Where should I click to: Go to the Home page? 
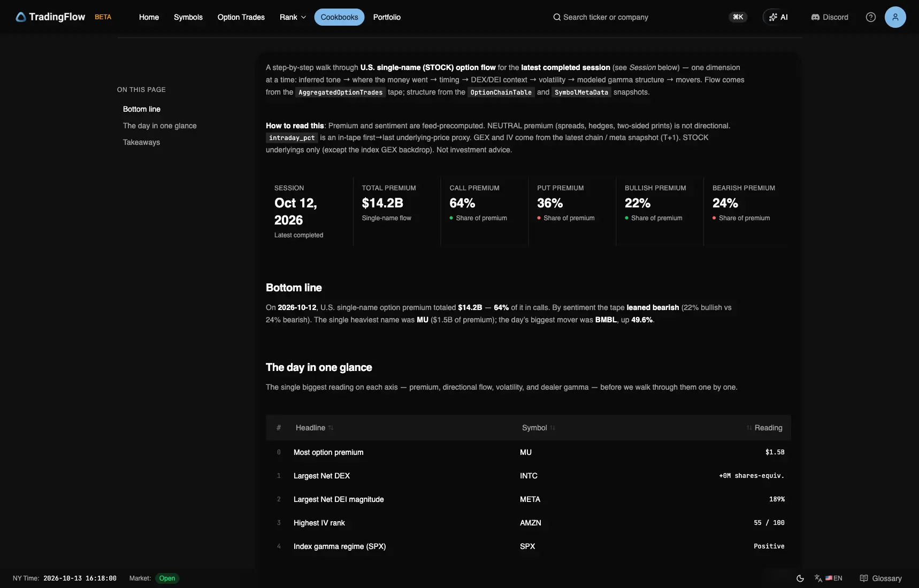pyautogui.click(x=149, y=17)
